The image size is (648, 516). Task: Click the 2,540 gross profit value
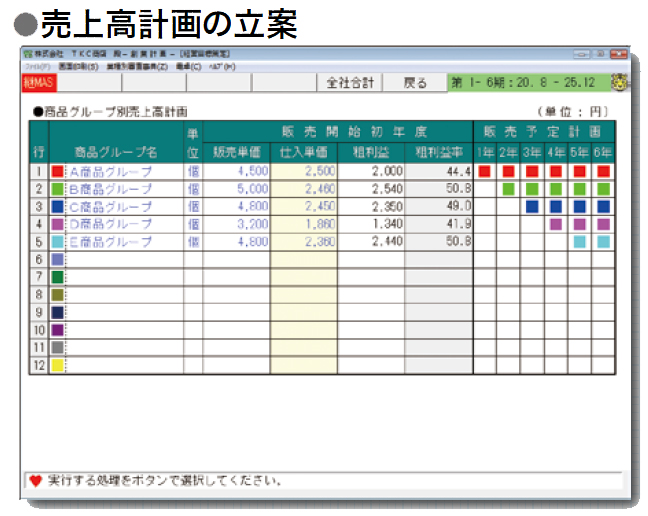pos(387,189)
